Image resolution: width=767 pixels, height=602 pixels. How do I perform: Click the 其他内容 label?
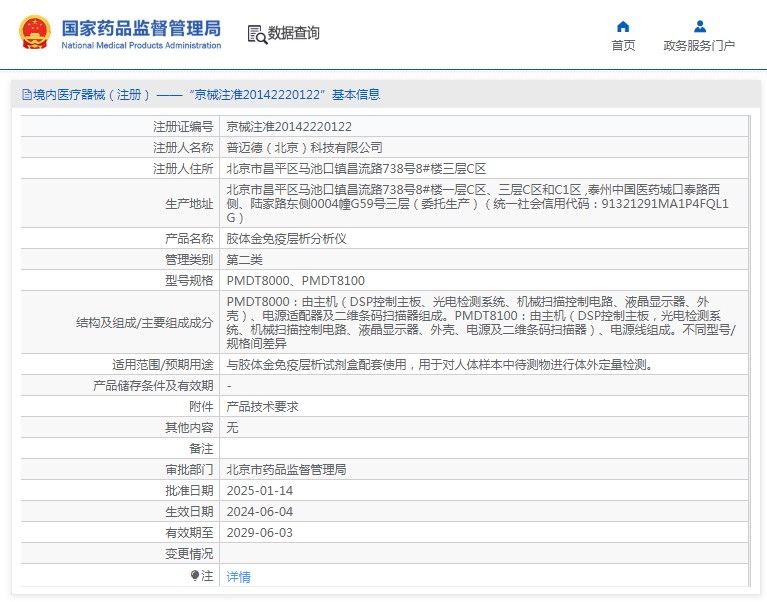pyautogui.click(x=189, y=428)
